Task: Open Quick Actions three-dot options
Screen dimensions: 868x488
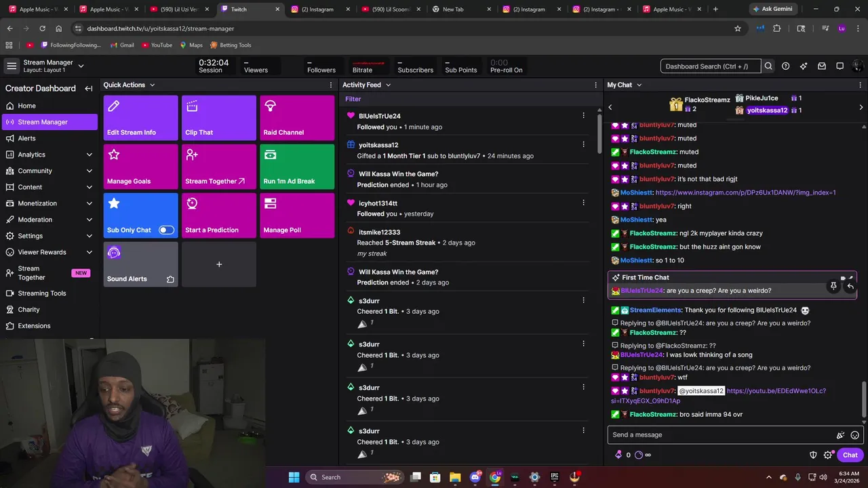Action: [x=331, y=85]
